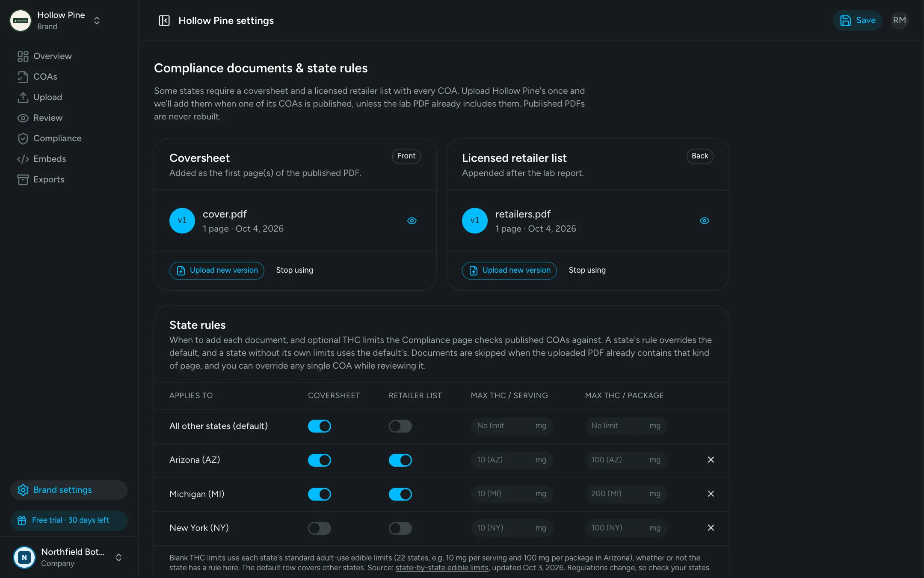Edit Michigan max THC per package field

(626, 494)
